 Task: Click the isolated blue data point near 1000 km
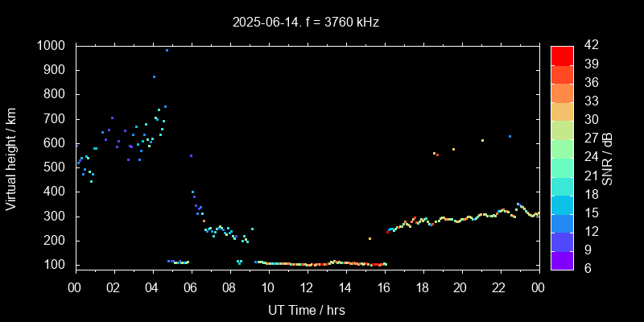(x=167, y=50)
